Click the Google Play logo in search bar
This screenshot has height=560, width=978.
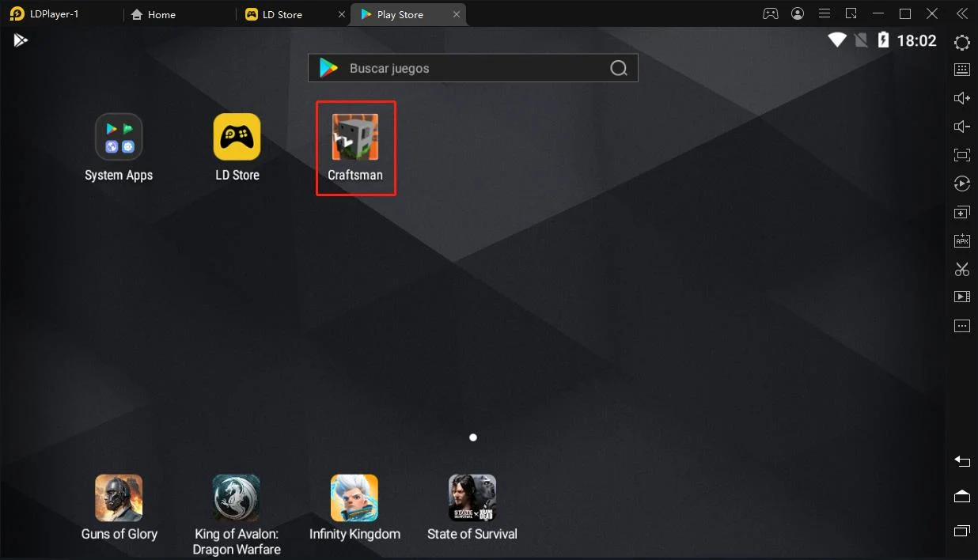(x=328, y=68)
